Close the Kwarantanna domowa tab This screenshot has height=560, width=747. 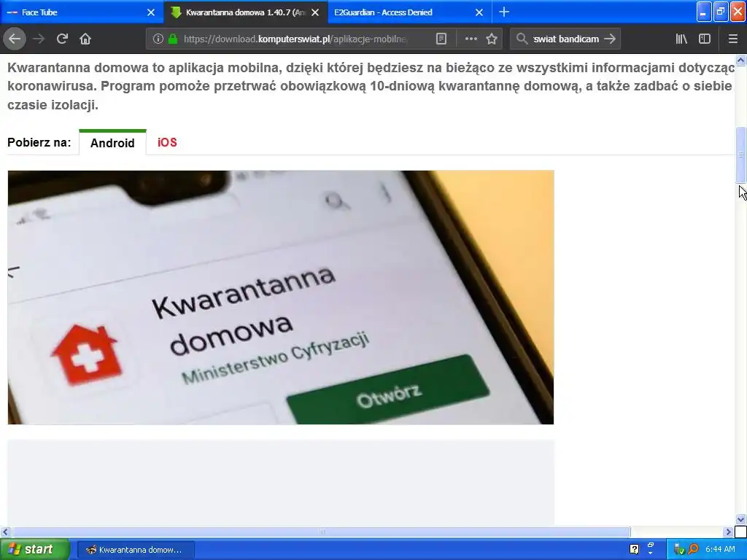click(315, 12)
